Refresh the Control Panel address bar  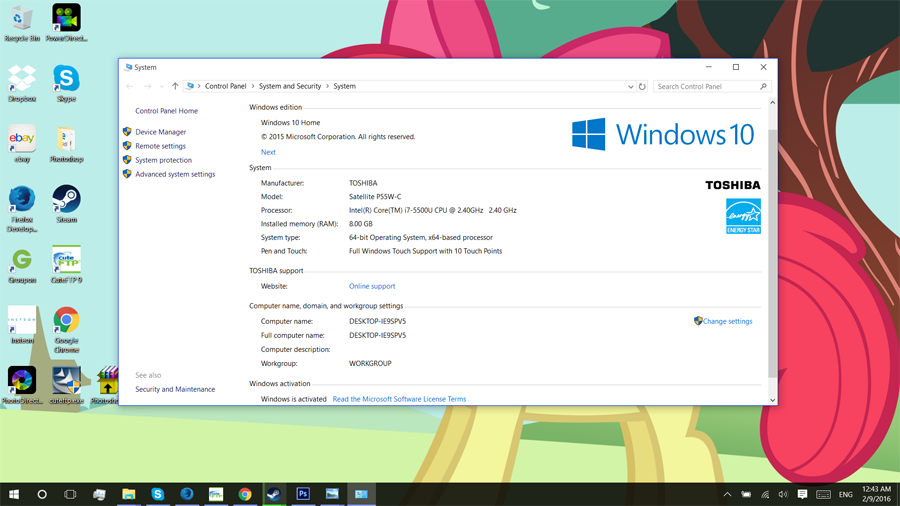tap(642, 87)
